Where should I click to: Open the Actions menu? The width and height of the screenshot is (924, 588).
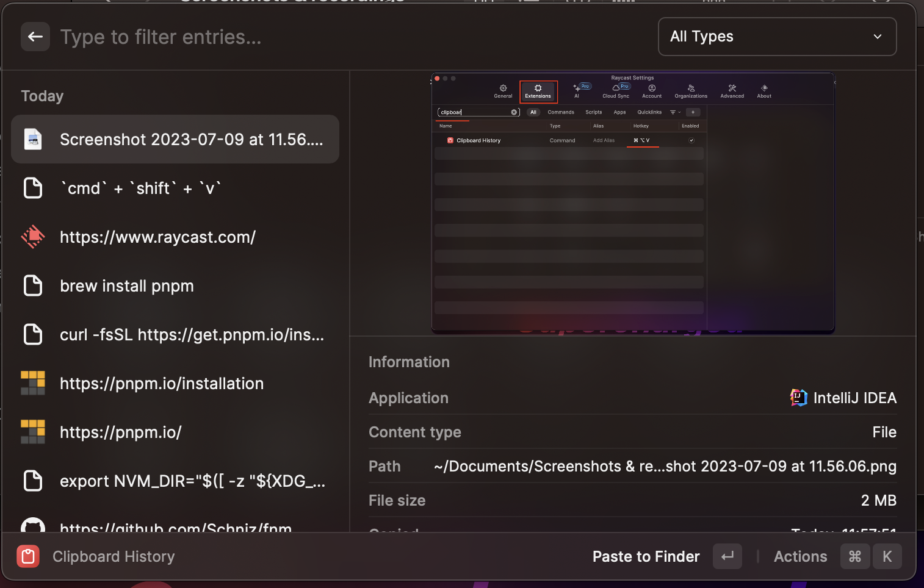click(800, 556)
